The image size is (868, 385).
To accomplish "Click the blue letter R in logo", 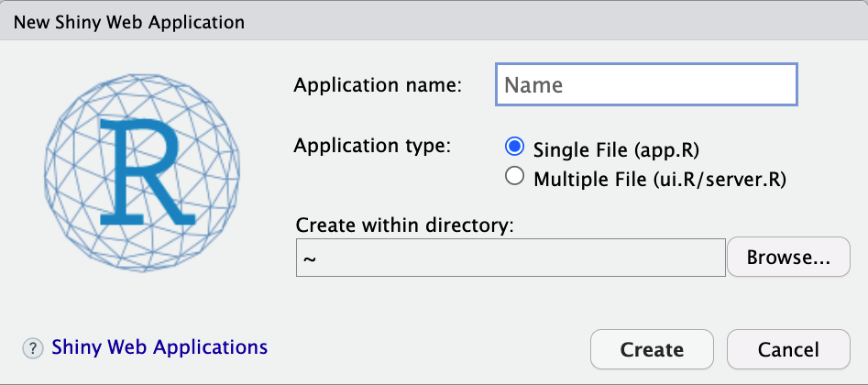I will (148, 171).
